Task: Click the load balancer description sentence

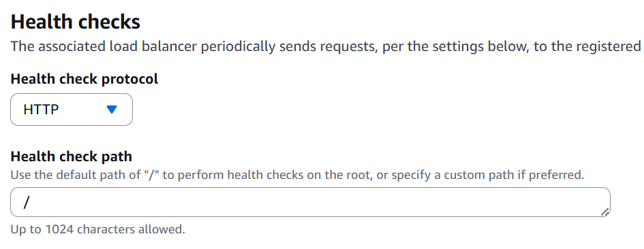Action: (x=327, y=47)
